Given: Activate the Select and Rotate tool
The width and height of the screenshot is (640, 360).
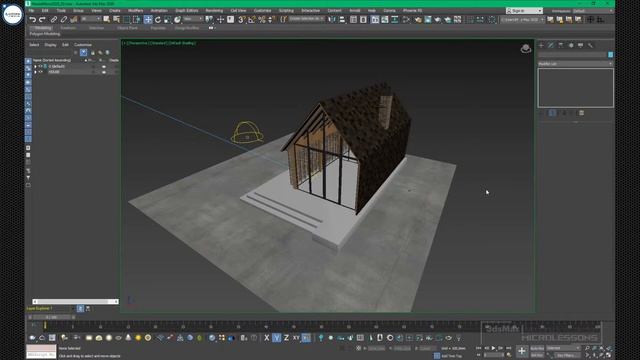Looking at the screenshot, I should pyautogui.click(x=158, y=19).
